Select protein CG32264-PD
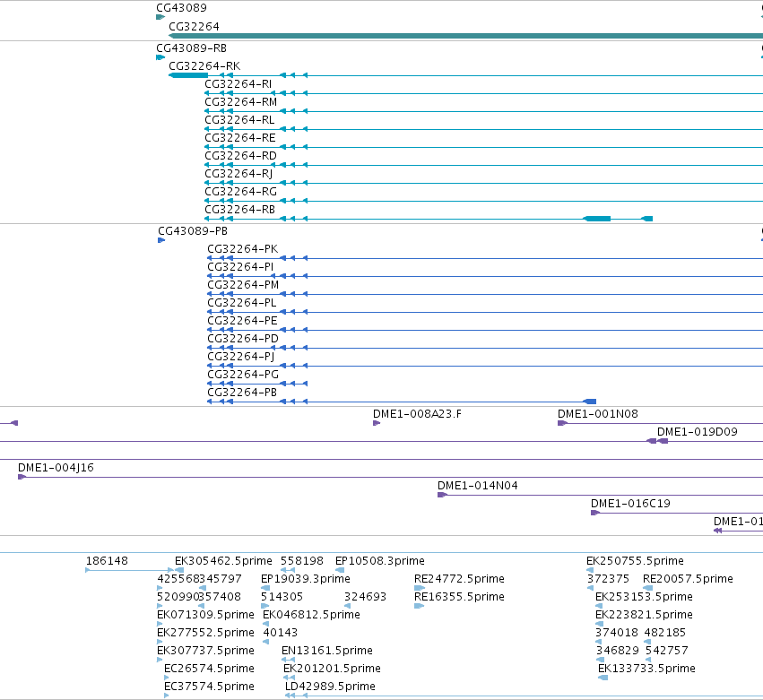The image size is (763, 700). click(x=243, y=339)
